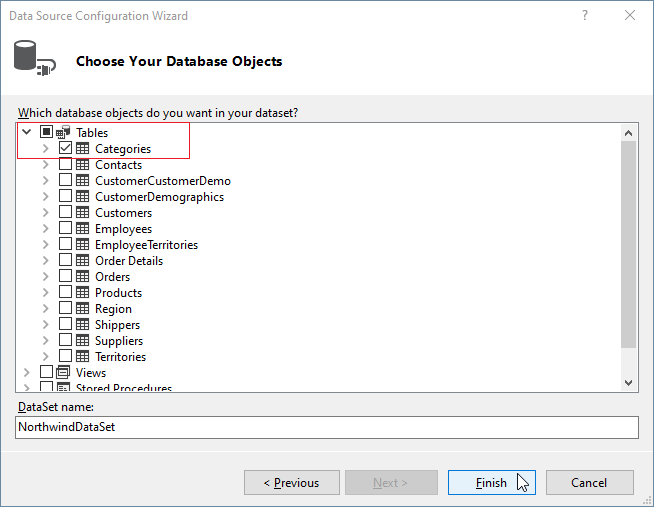
Task: Expand the Categories table columns
Action: click(45, 148)
